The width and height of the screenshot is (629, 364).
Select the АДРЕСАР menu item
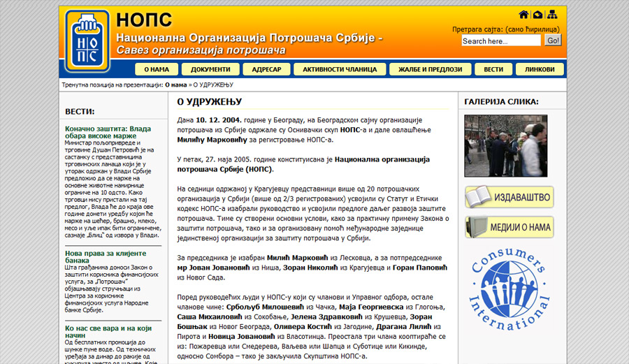[266, 69]
